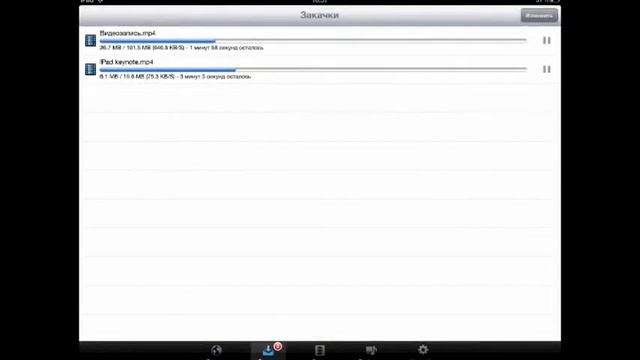640x360 pixels.
Task: Click the Закачки title
Action: [x=320, y=15]
